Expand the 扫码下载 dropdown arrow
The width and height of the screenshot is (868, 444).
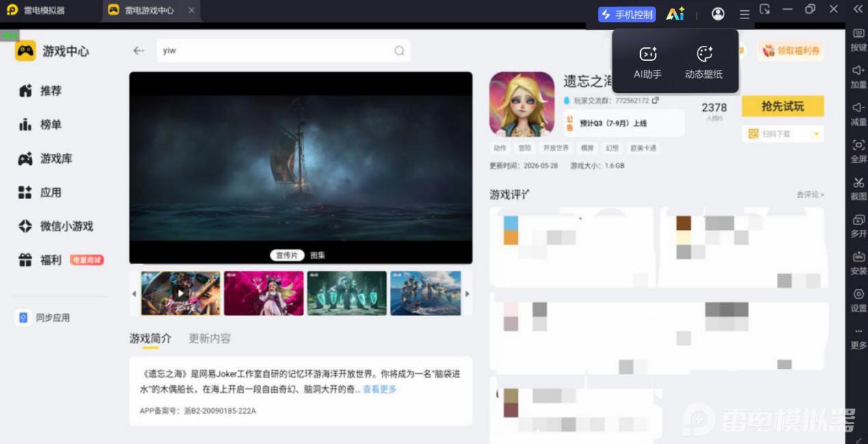(x=816, y=134)
